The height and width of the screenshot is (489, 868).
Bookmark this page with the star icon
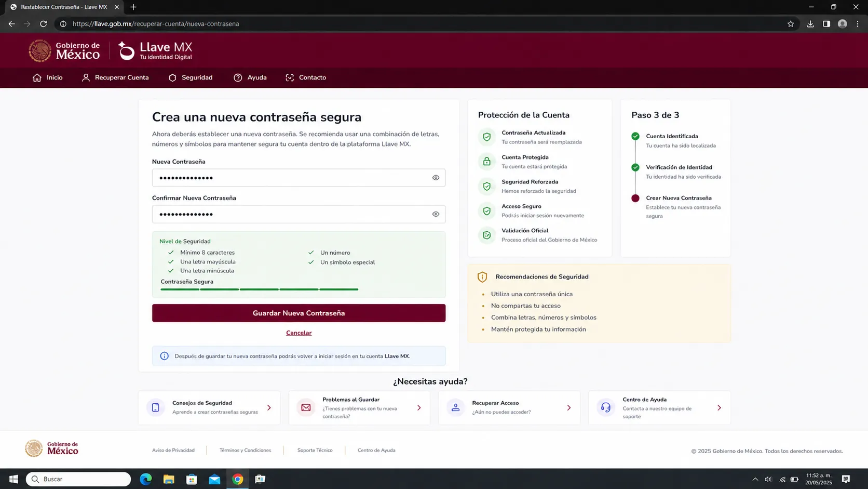coord(791,24)
